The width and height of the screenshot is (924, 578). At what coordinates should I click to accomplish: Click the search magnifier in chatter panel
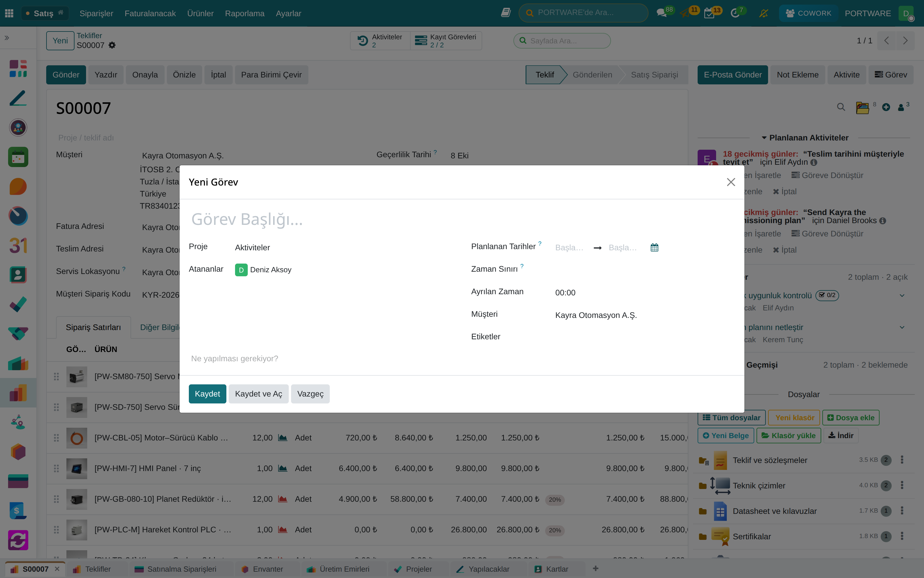pos(841,107)
